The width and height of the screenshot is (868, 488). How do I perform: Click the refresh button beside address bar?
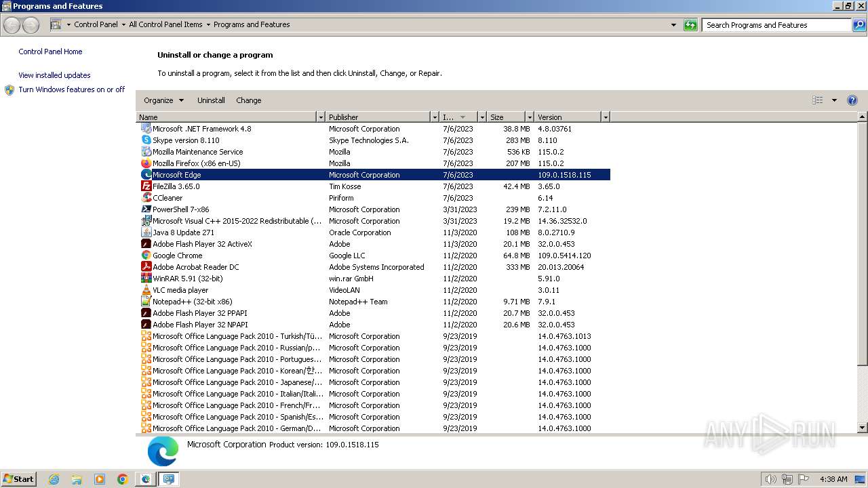[690, 25]
